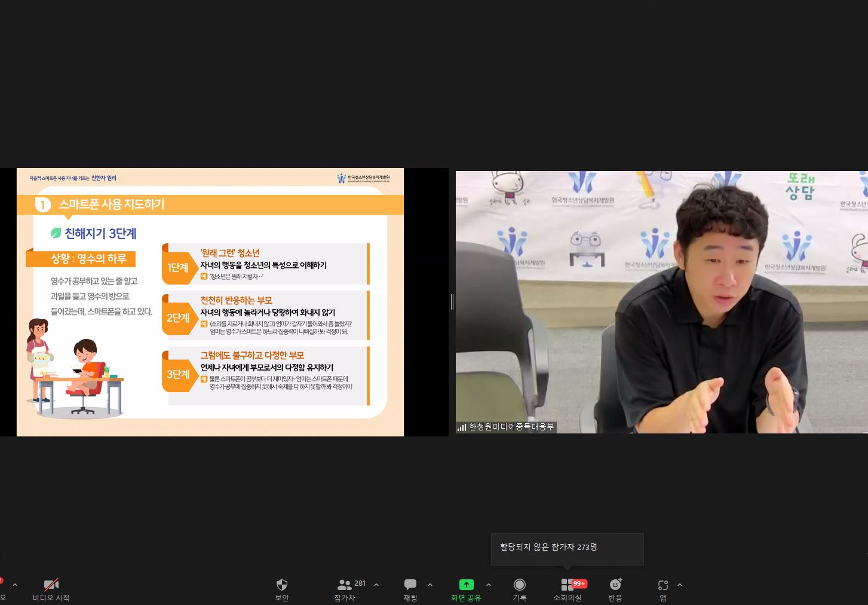Open the Apps (앱) icon
Viewport: 868px width, 605px height.
click(662, 585)
